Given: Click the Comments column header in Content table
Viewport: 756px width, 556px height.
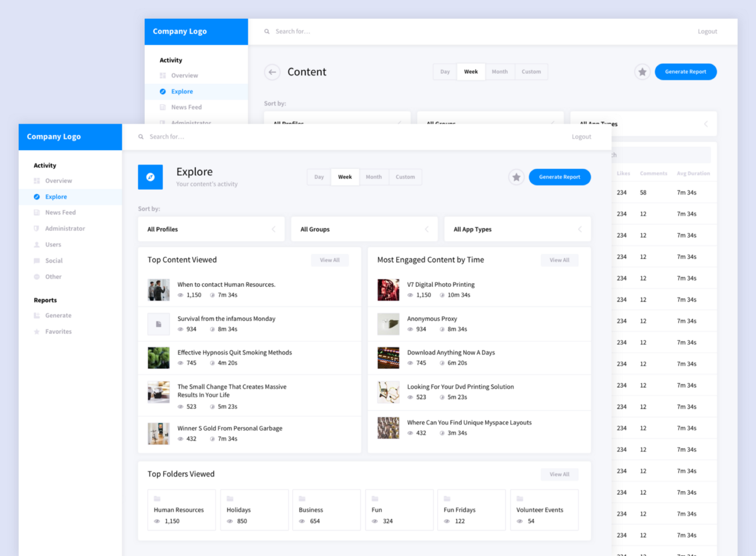Looking at the screenshot, I should pos(654,173).
